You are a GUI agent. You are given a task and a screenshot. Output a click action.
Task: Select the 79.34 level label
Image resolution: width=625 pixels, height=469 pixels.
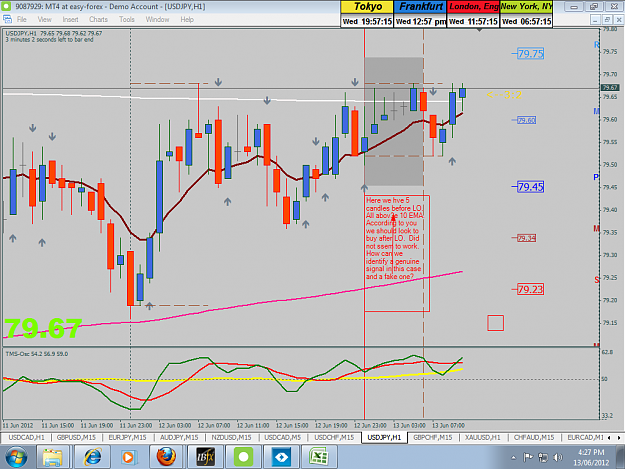(527, 238)
